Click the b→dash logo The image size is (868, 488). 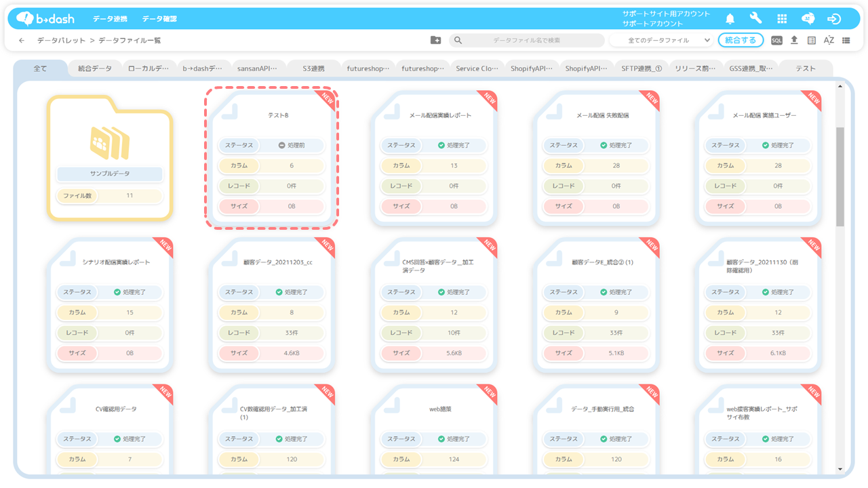point(45,18)
